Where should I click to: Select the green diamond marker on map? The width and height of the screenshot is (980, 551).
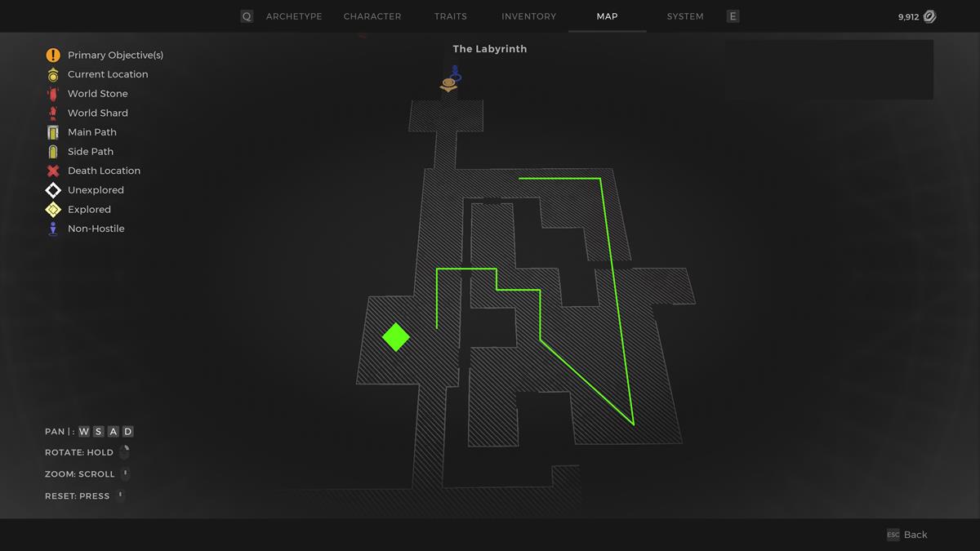pyautogui.click(x=396, y=337)
